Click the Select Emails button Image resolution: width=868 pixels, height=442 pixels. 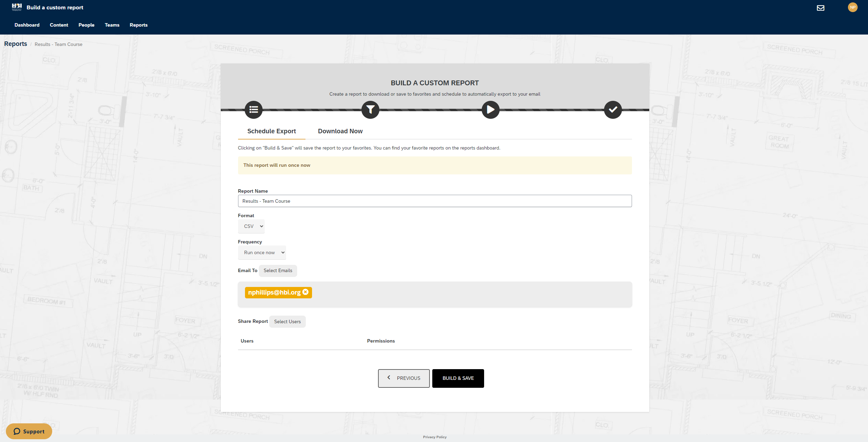point(278,270)
